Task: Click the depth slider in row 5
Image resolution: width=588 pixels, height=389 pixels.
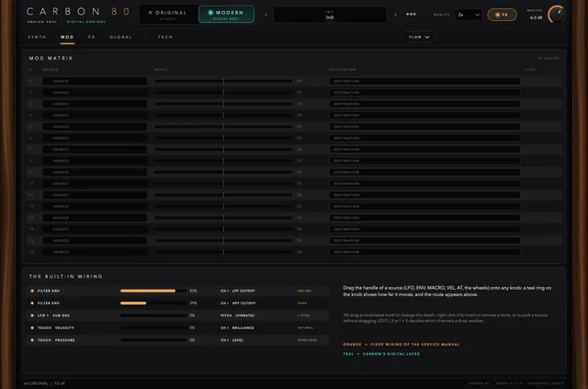Action: coord(223,127)
